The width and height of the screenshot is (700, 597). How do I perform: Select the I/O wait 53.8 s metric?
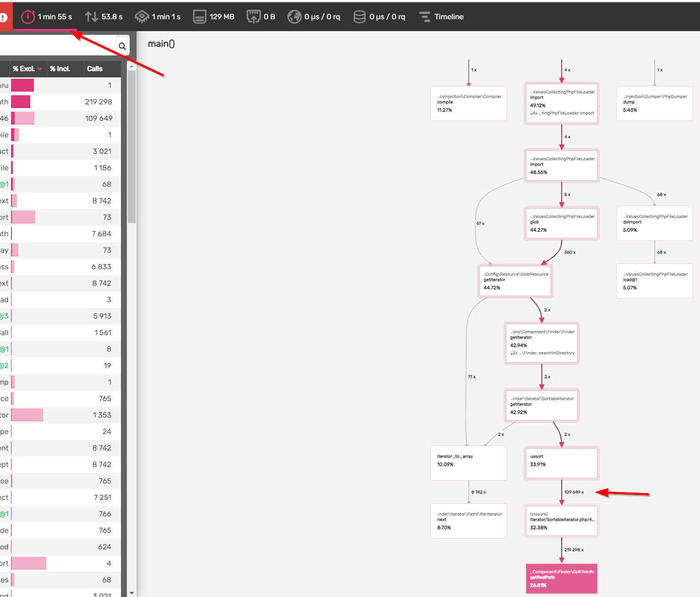click(x=104, y=17)
